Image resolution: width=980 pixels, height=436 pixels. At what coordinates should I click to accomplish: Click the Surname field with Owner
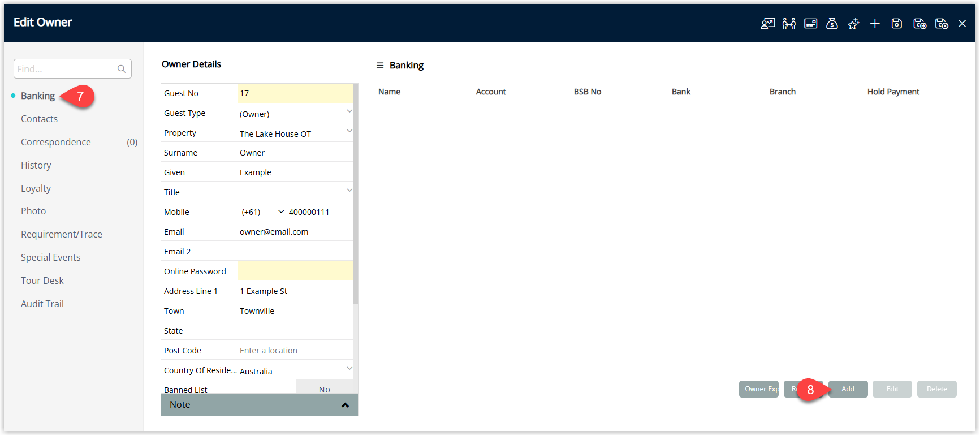[295, 153]
